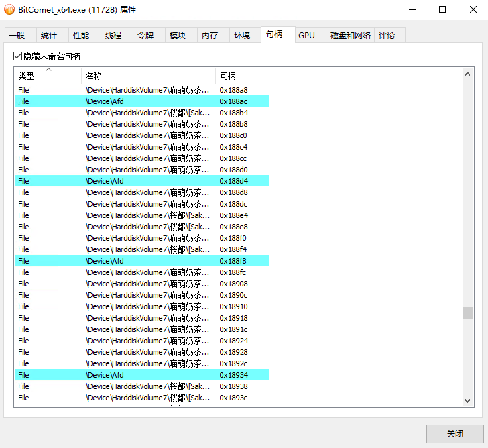Open the 统计 tab
The width and height of the screenshot is (488, 448).
coord(49,36)
